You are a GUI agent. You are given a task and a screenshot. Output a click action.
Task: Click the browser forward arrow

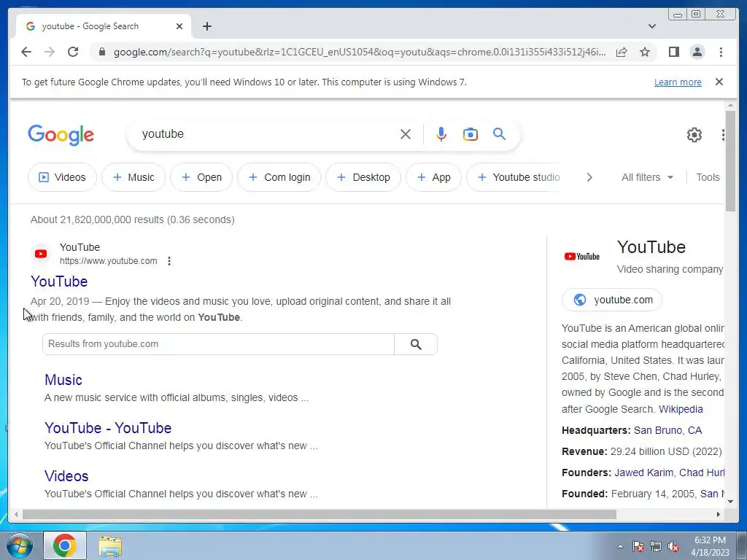coord(50,52)
